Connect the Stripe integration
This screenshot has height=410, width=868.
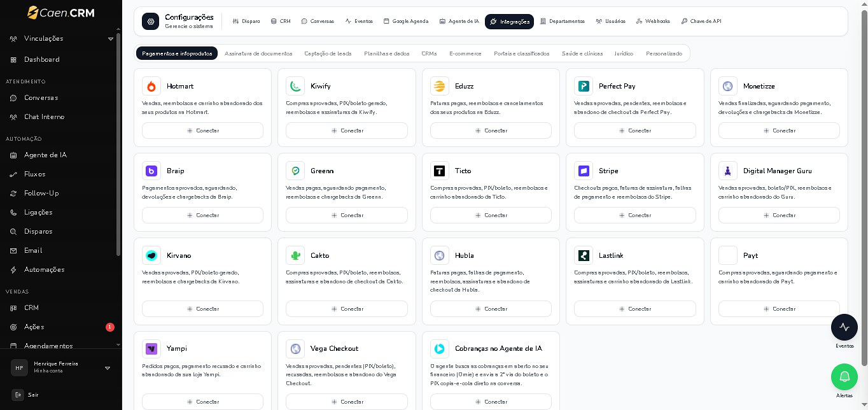[x=634, y=215]
